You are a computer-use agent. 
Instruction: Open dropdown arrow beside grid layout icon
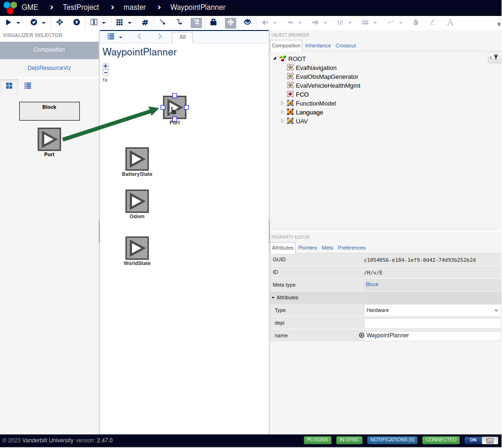(x=129, y=23)
